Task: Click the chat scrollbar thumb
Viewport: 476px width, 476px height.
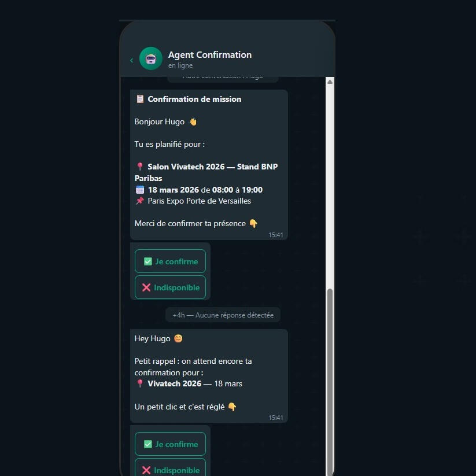Action: tap(330, 376)
